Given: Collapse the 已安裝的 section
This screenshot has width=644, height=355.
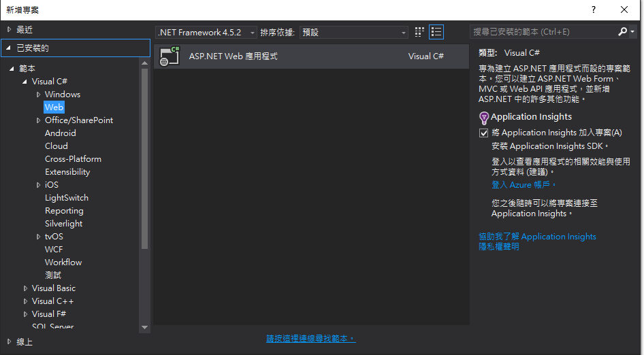Looking at the screenshot, I should (x=9, y=48).
